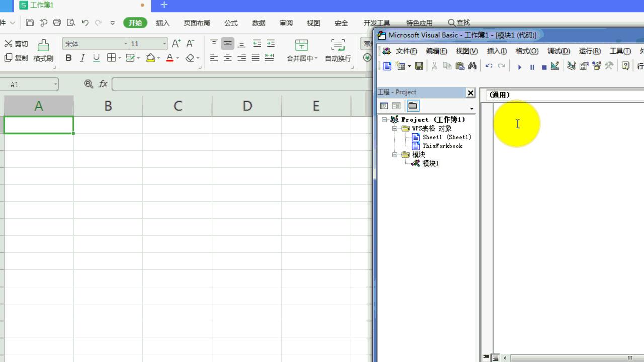644x362 pixels.
Task: Apply the red font color
Action: [x=170, y=58]
